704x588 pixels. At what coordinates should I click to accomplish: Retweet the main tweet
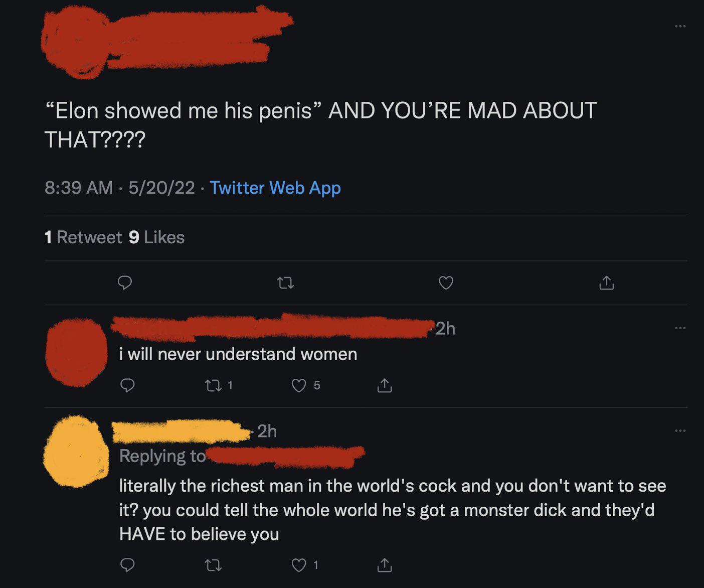point(285,283)
